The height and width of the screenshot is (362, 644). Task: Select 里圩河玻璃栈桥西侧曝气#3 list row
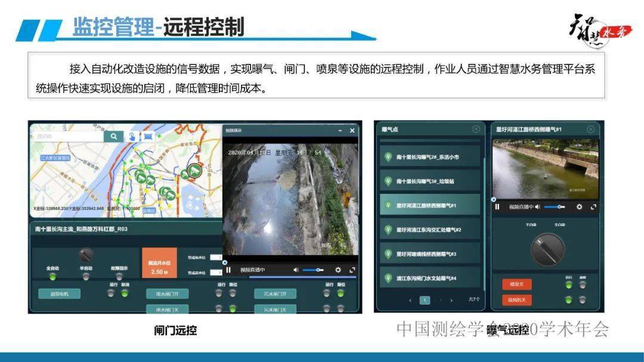[429, 254]
